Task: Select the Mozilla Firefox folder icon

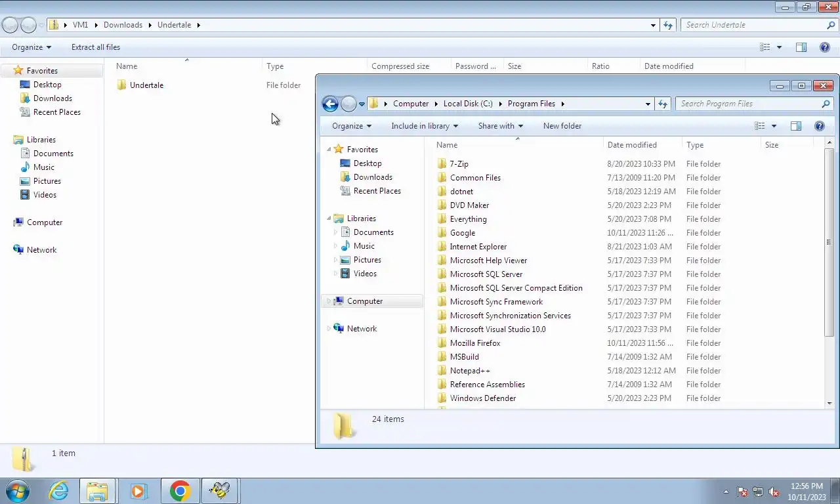Action: 442,343
